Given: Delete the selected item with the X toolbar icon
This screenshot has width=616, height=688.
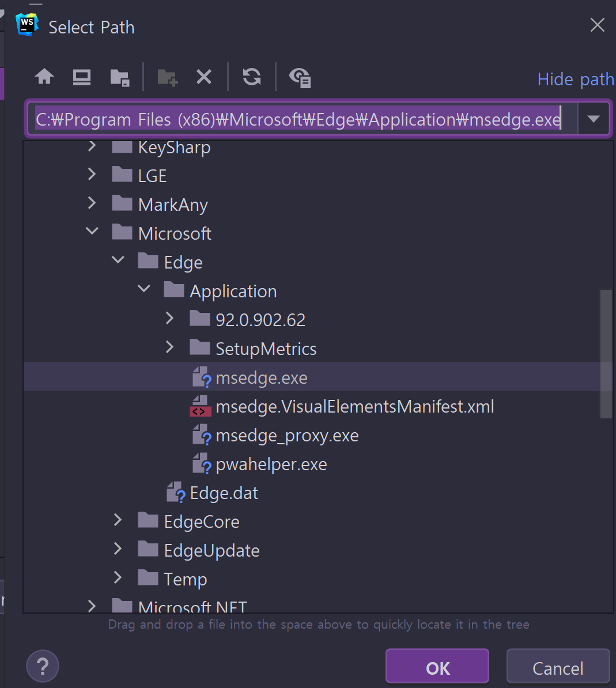Looking at the screenshot, I should [x=204, y=77].
